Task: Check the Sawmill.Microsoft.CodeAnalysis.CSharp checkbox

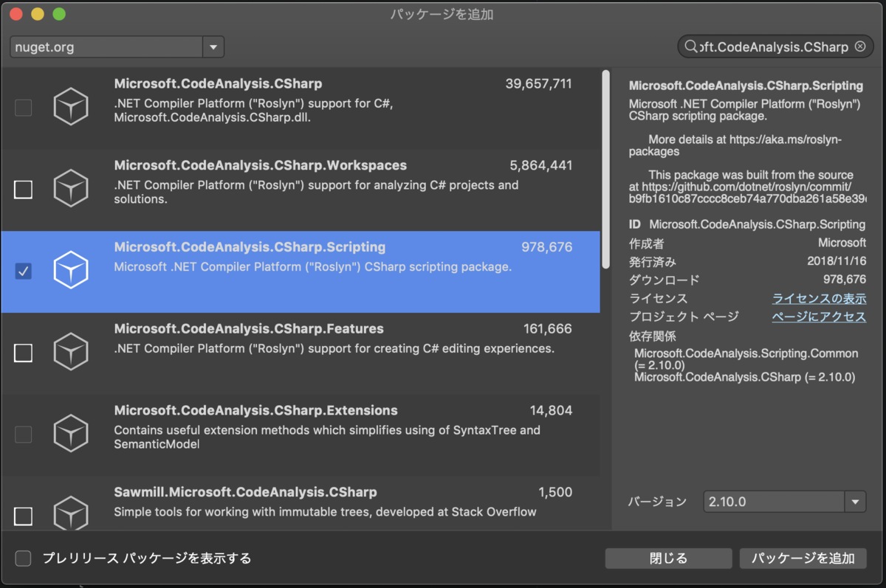Action: tap(24, 516)
